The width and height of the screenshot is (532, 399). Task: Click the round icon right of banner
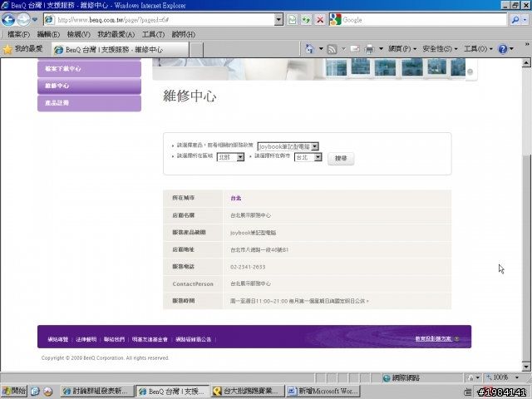[x=470, y=71]
